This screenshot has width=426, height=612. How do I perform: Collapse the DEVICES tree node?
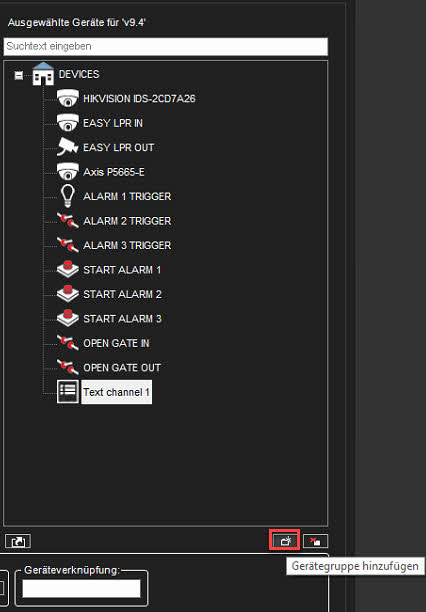19,75
